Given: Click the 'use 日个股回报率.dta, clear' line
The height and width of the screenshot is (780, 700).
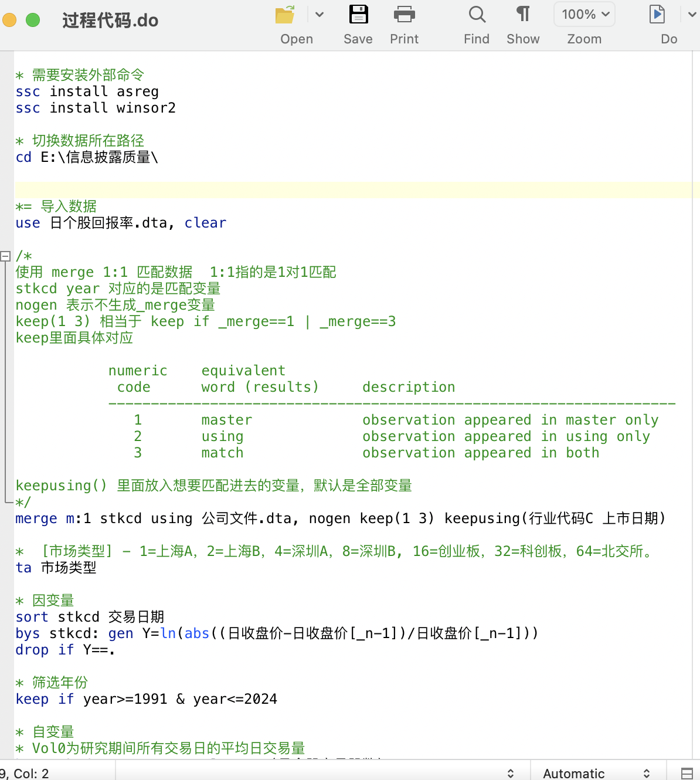Looking at the screenshot, I should point(121,223).
